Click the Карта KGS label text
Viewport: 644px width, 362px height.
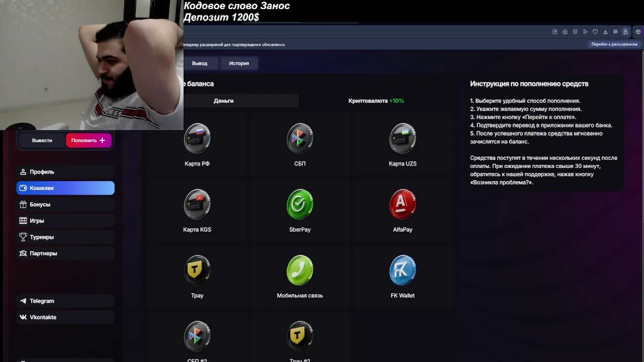click(197, 229)
